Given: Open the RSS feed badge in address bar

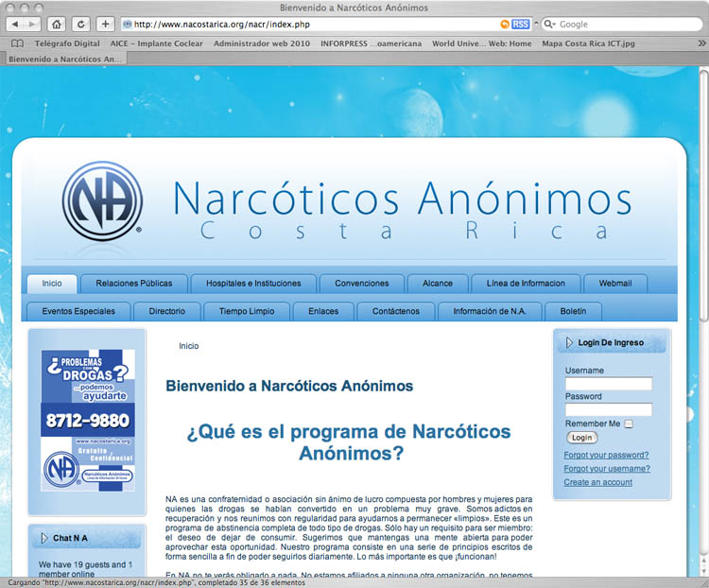Looking at the screenshot, I should pyautogui.click(x=521, y=24).
